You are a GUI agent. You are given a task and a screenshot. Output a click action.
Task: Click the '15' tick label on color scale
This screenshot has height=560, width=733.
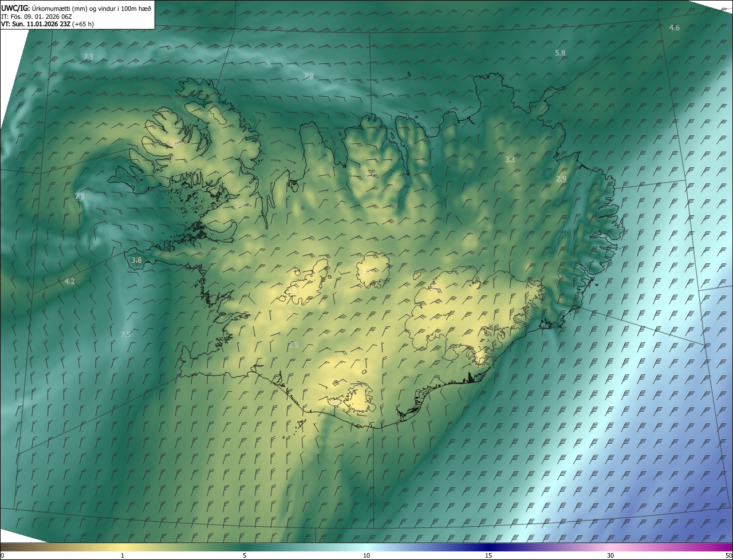point(488,555)
